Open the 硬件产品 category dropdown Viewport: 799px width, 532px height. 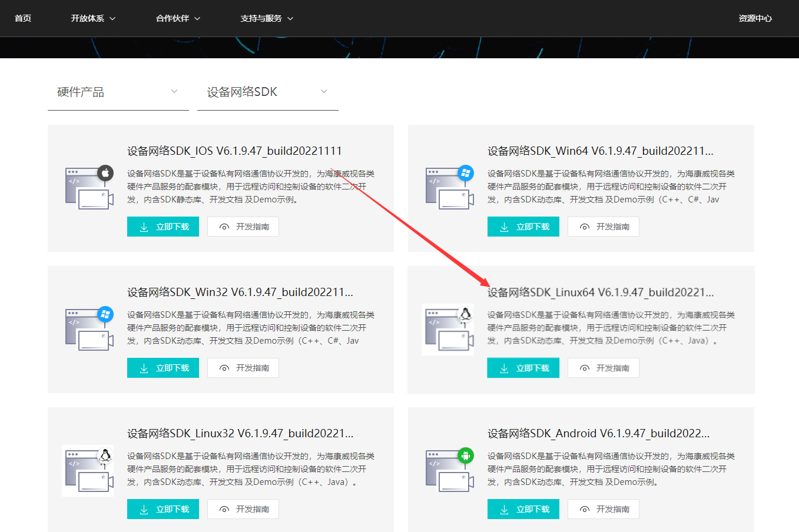pos(118,92)
